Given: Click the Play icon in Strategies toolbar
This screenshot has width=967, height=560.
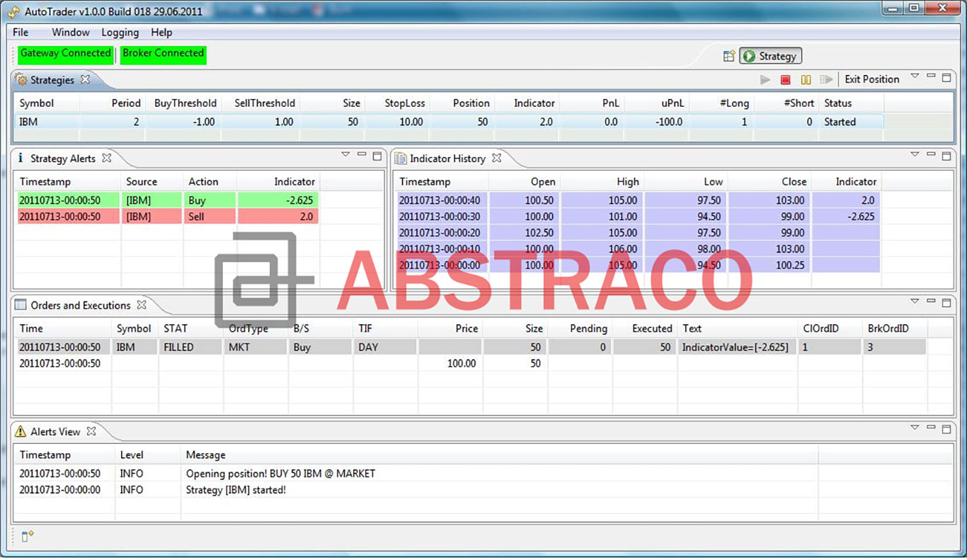Looking at the screenshot, I should [x=765, y=79].
